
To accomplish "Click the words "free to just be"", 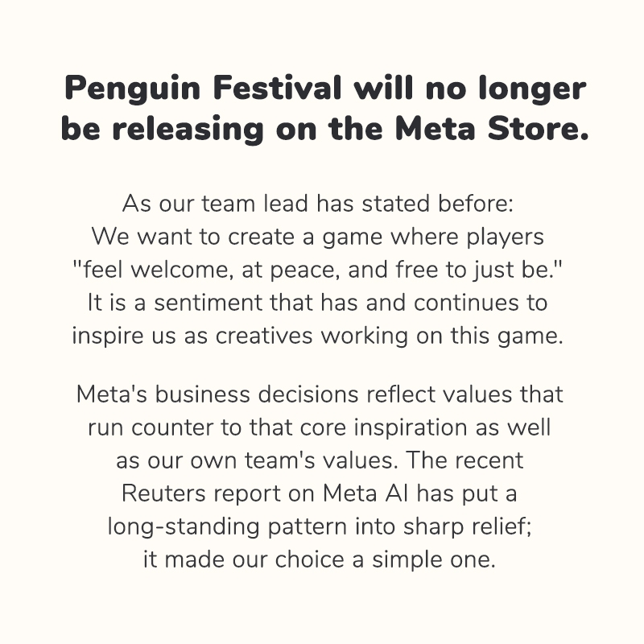I will tap(483, 271).
